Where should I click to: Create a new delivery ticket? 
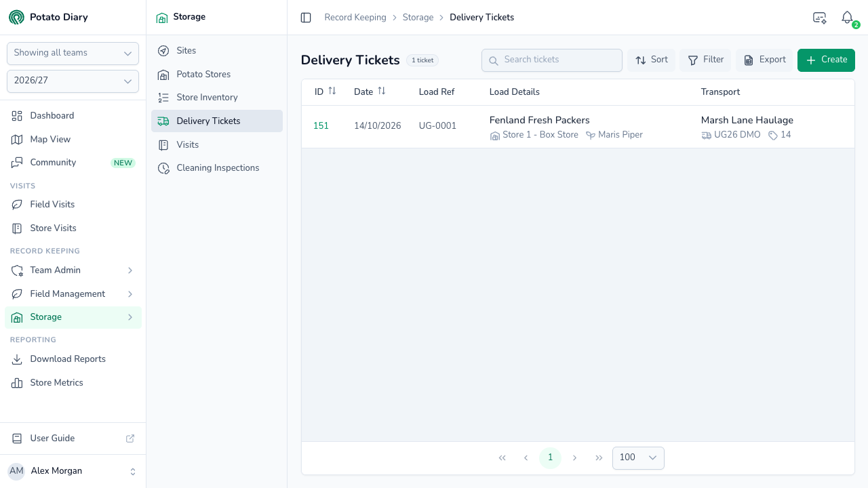click(826, 60)
